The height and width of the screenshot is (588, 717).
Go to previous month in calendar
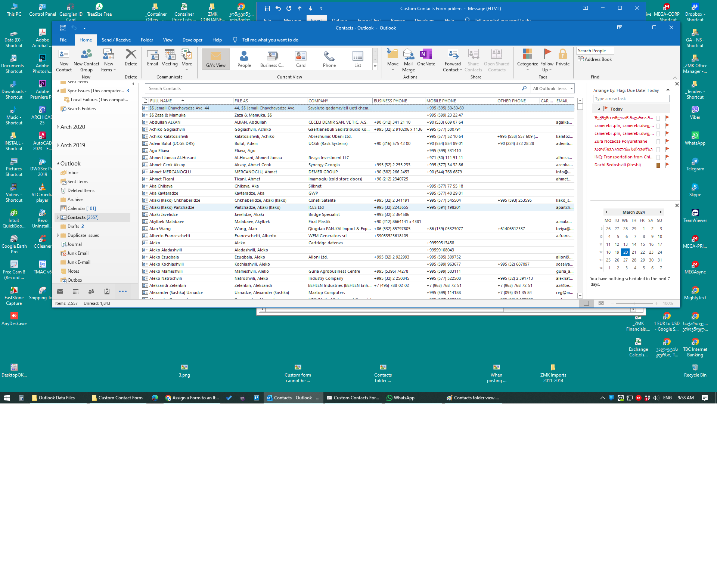coord(606,212)
